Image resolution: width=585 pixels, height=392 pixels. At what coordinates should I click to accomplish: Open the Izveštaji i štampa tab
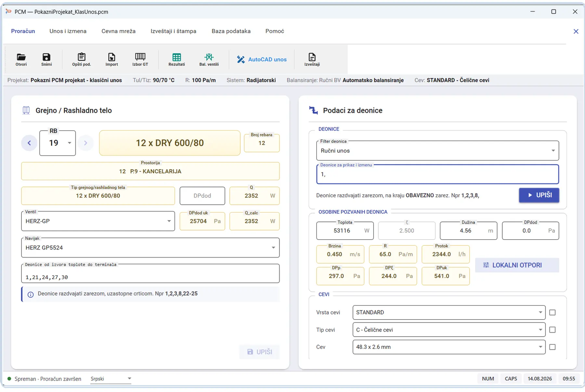[173, 31]
